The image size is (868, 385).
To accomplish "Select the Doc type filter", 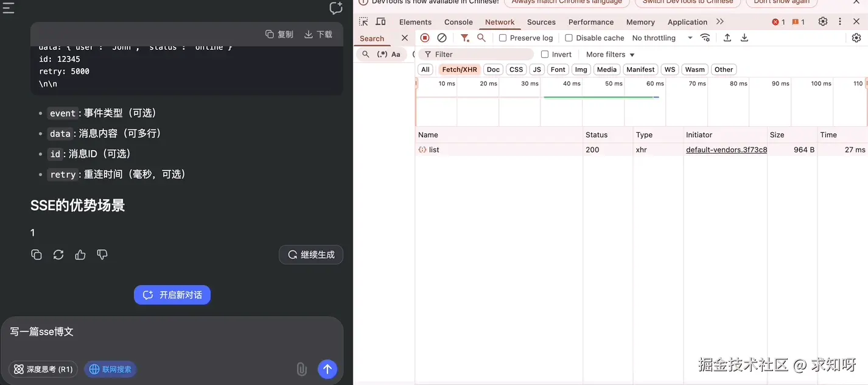I will [x=493, y=69].
